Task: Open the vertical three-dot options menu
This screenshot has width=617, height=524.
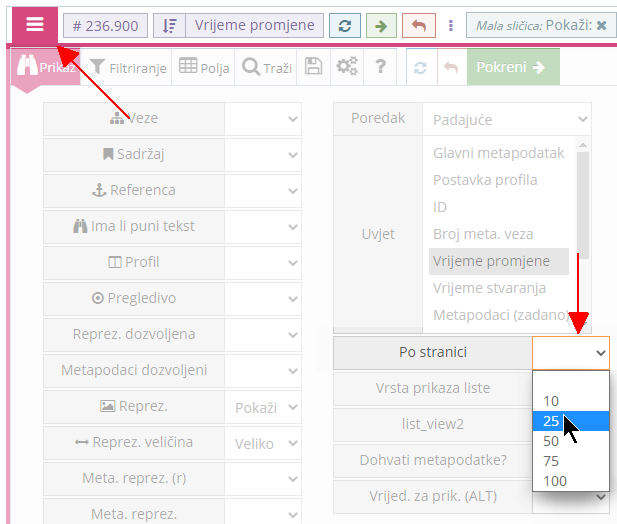Action: tap(451, 26)
